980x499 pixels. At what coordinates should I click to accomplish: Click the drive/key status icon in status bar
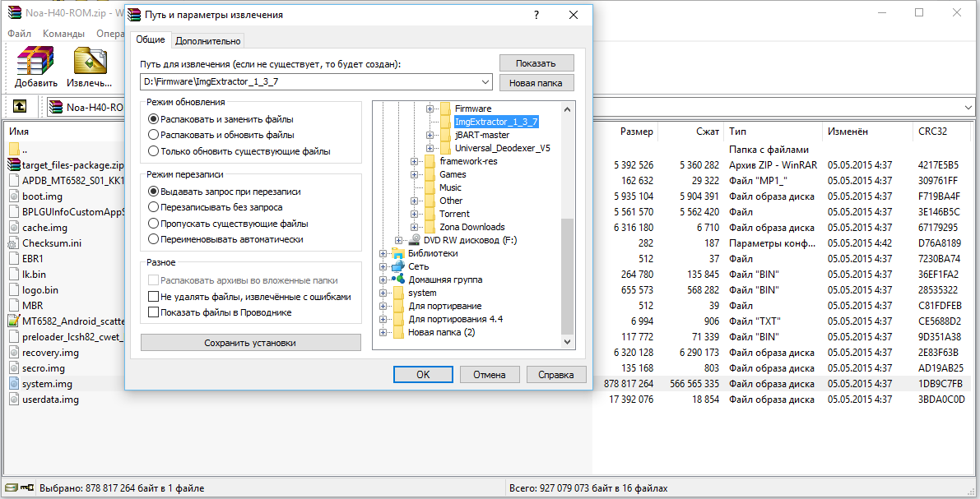pyautogui.click(x=20, y=487)
